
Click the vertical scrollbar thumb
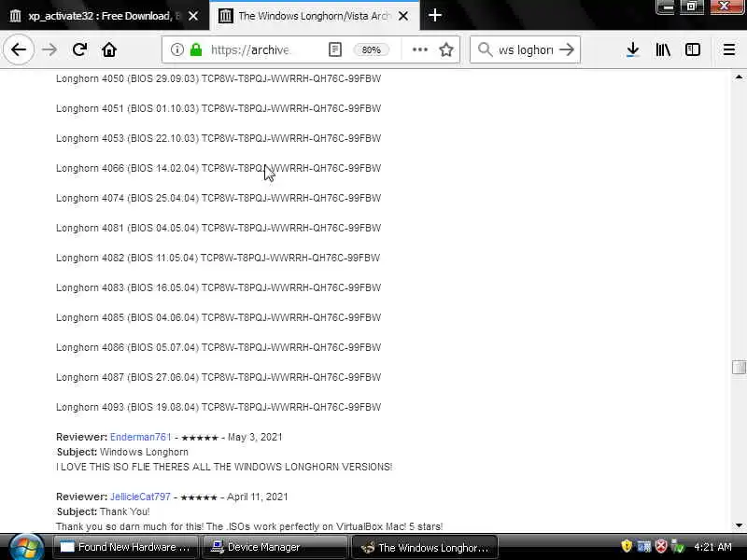click(739, 367)
